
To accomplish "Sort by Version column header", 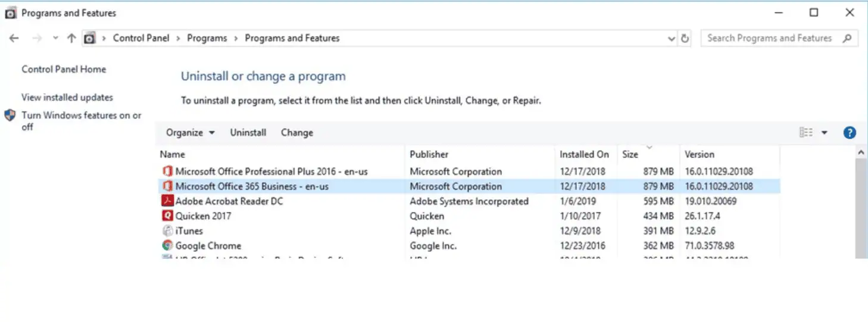I will coord(729,154).
